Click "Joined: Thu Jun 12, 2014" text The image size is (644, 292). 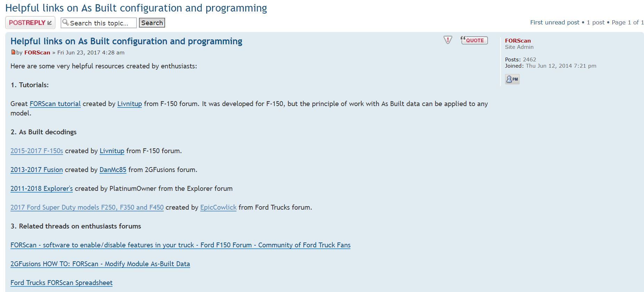(x=551, y=66)
